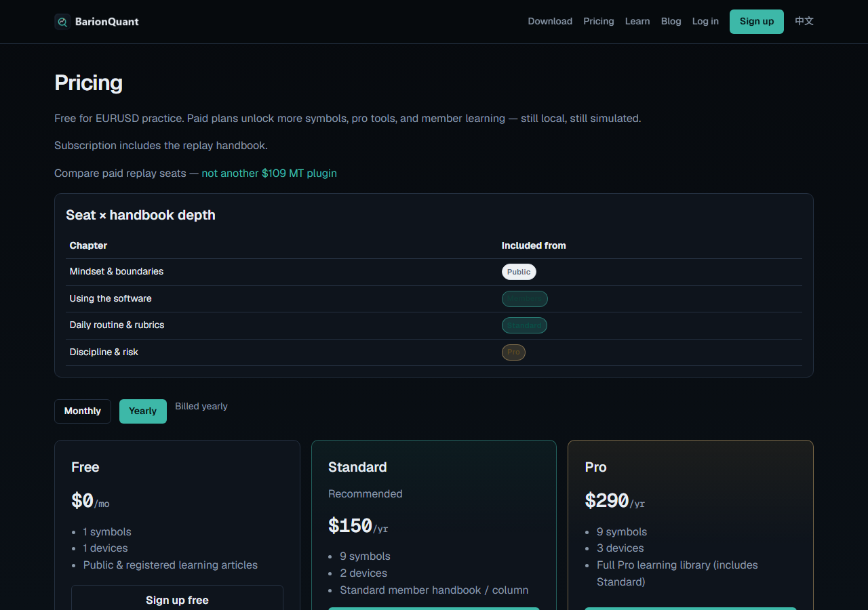Click the $290 yearly price

click(607, 501)
